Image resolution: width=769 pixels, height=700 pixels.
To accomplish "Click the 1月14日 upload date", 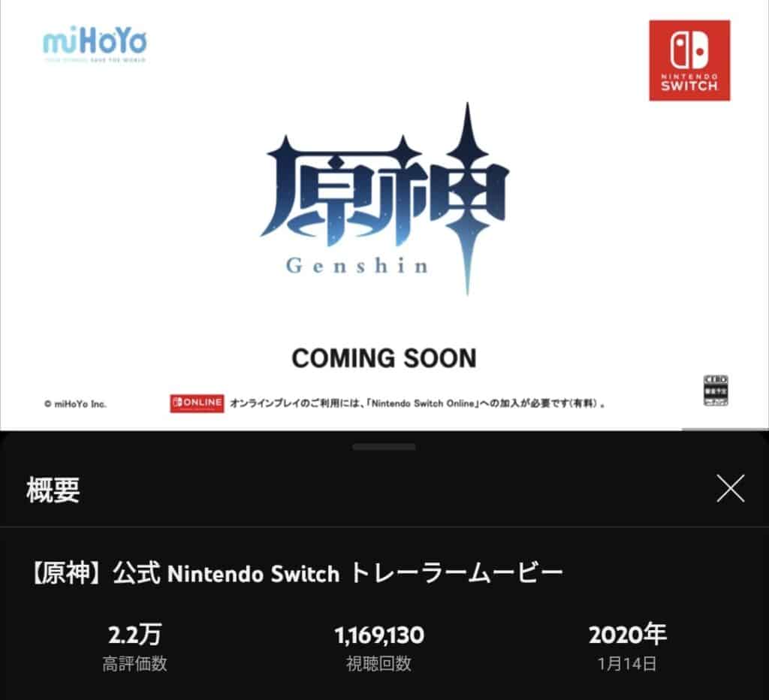I will [627, 664].
